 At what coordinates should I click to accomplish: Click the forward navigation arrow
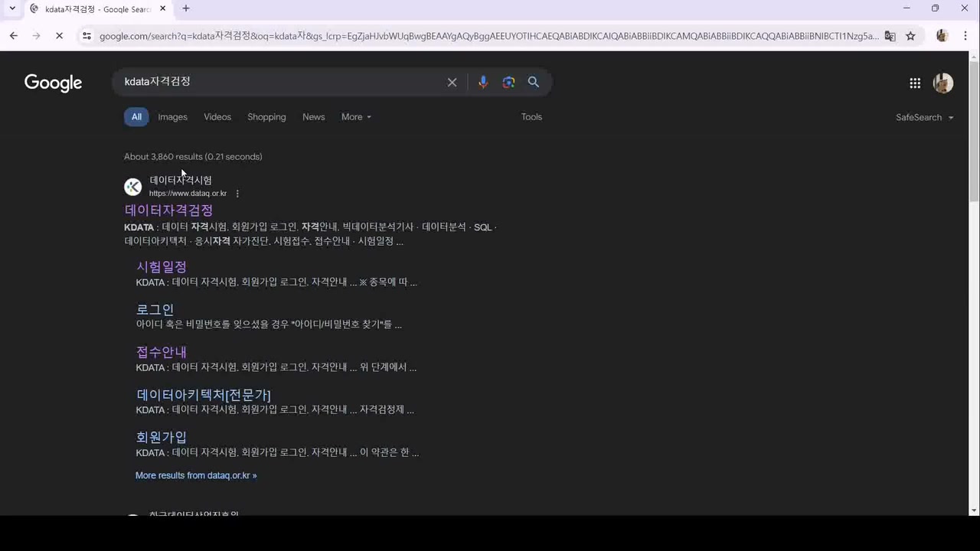[36, 35]
